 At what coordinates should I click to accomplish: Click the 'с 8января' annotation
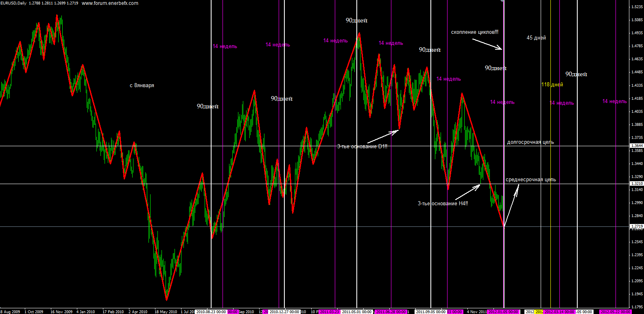coord(142,86)
